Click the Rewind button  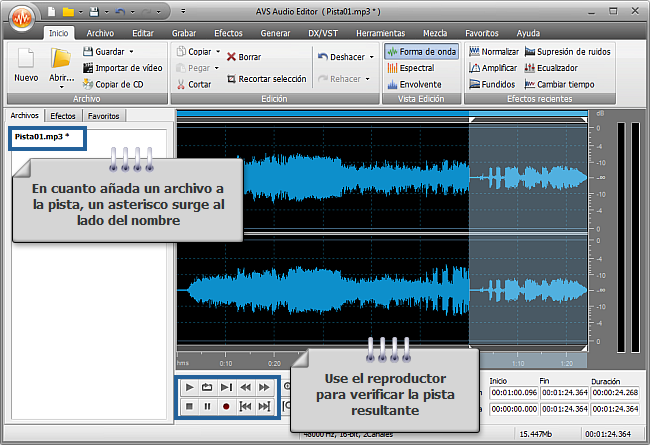pyautogui.click(x=245, y=387)
